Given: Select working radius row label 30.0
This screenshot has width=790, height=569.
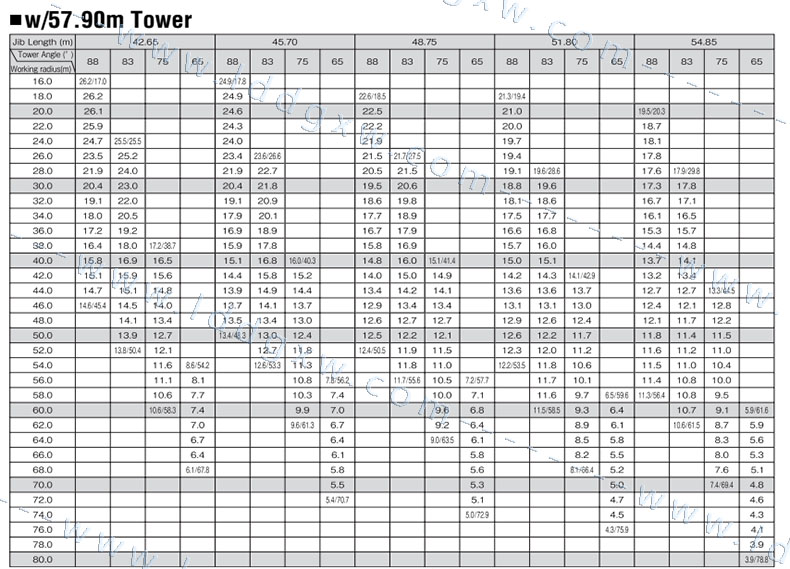Looking at the screenshot, I should pyautogui.click(x=42, y=186).
